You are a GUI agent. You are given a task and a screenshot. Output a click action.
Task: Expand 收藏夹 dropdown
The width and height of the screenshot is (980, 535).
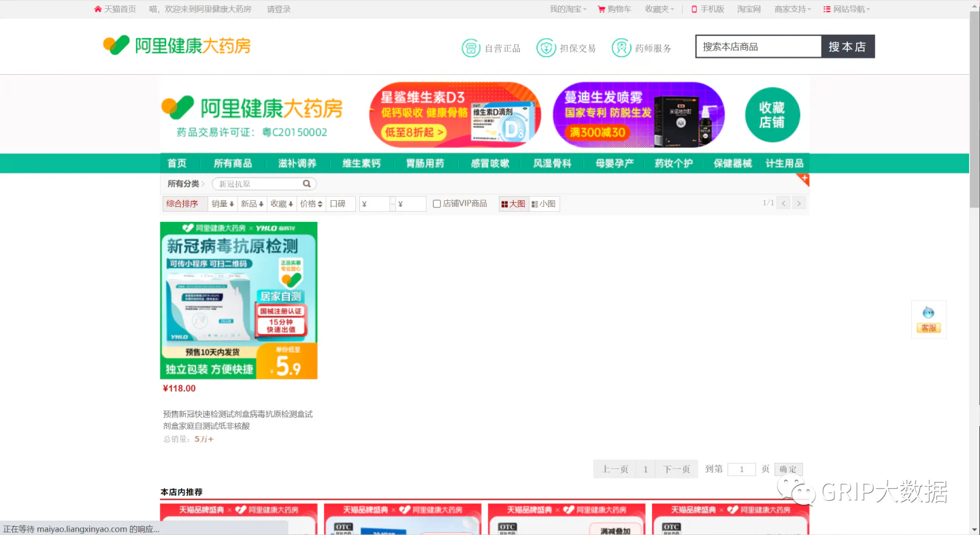coord(659,9)
